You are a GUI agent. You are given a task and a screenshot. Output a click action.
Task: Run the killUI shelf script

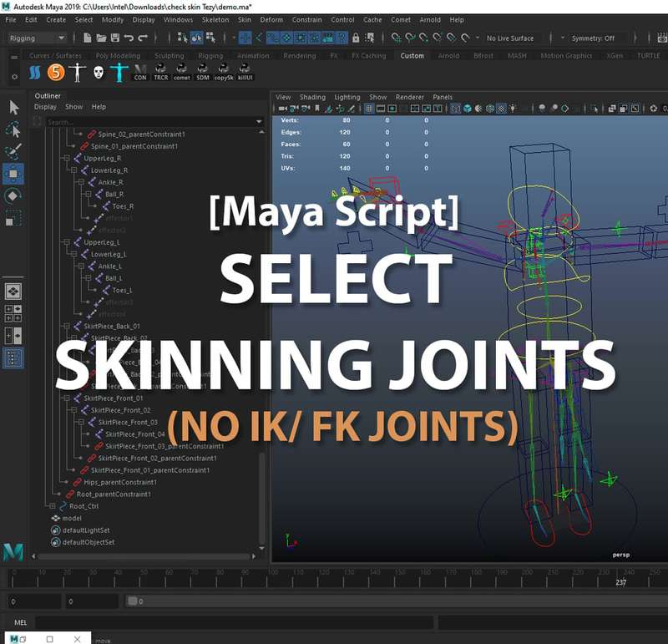coord(245,73)
